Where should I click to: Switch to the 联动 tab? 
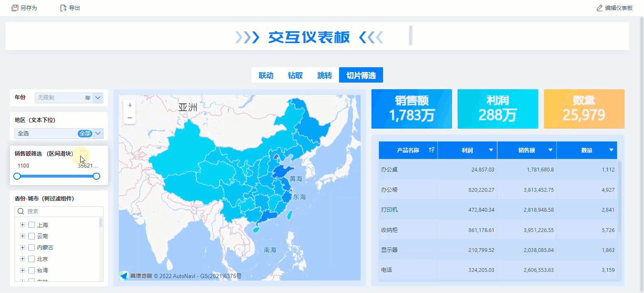(266, 75)
